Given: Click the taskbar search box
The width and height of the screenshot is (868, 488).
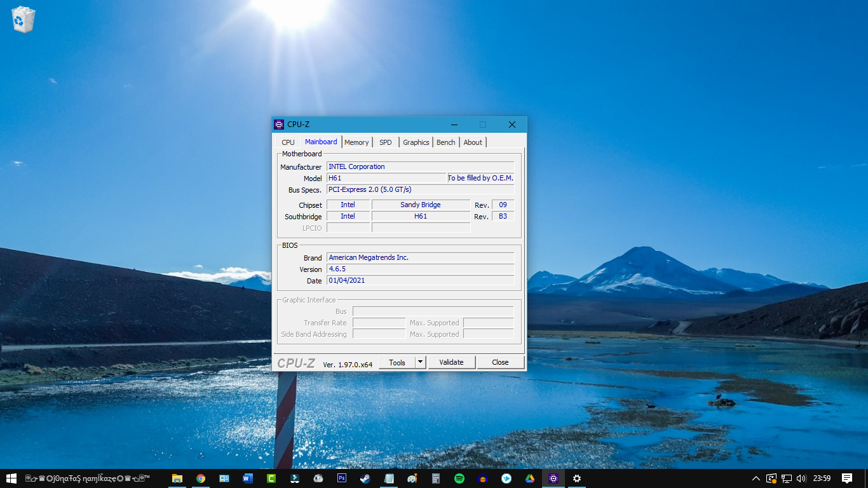Looking at the screenshot, I should [87, 478].
